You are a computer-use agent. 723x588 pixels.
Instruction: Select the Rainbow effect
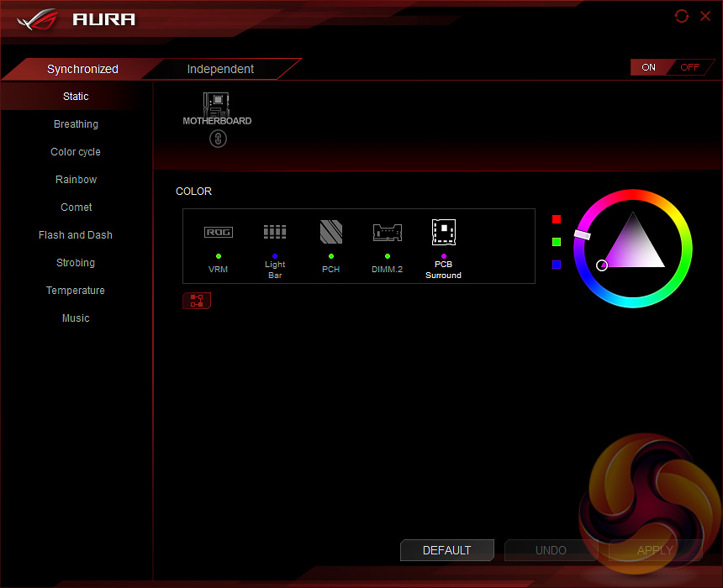point(76,179)
